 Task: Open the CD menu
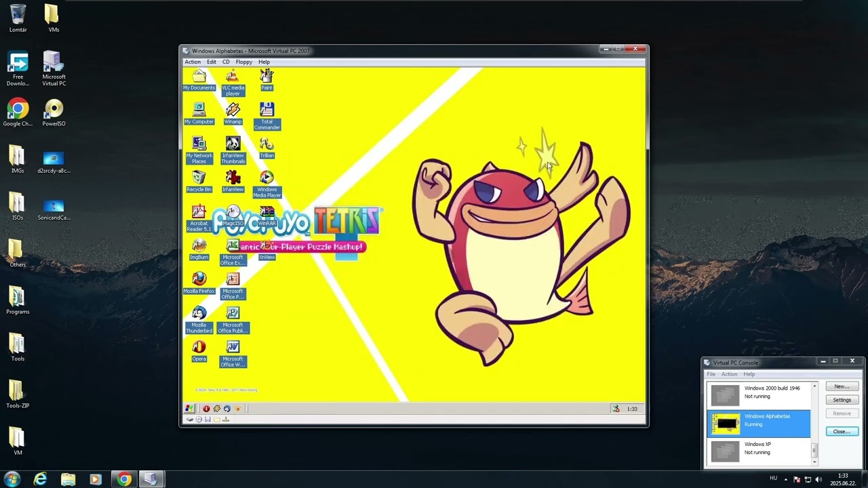pos(226,62)
